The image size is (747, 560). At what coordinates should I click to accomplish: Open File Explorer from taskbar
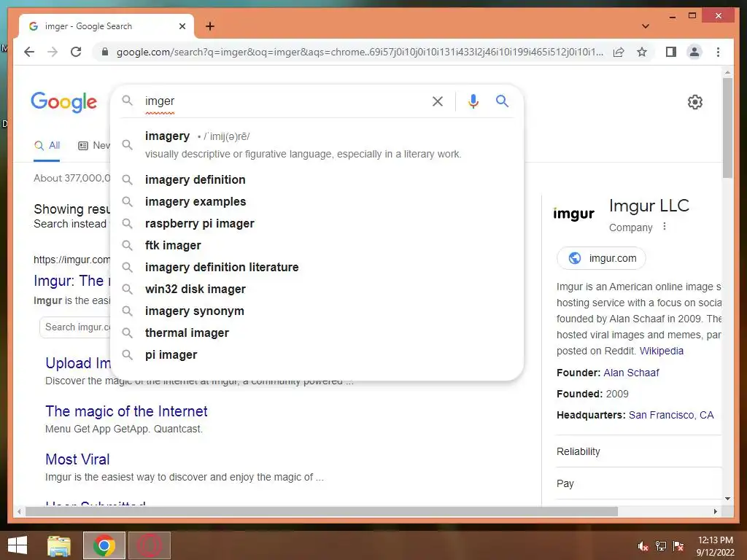pos(59,545)
